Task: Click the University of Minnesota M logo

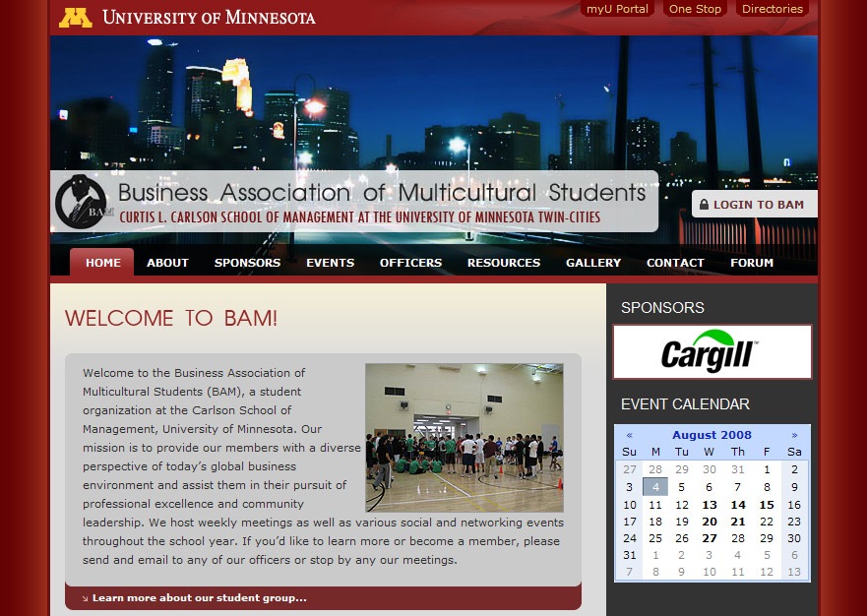Action: 75,18
